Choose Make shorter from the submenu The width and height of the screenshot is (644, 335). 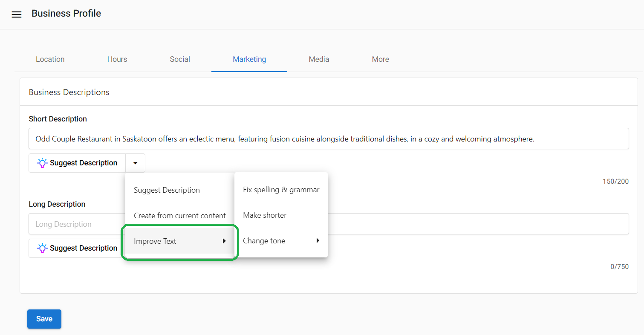click(x=265, y=215)
